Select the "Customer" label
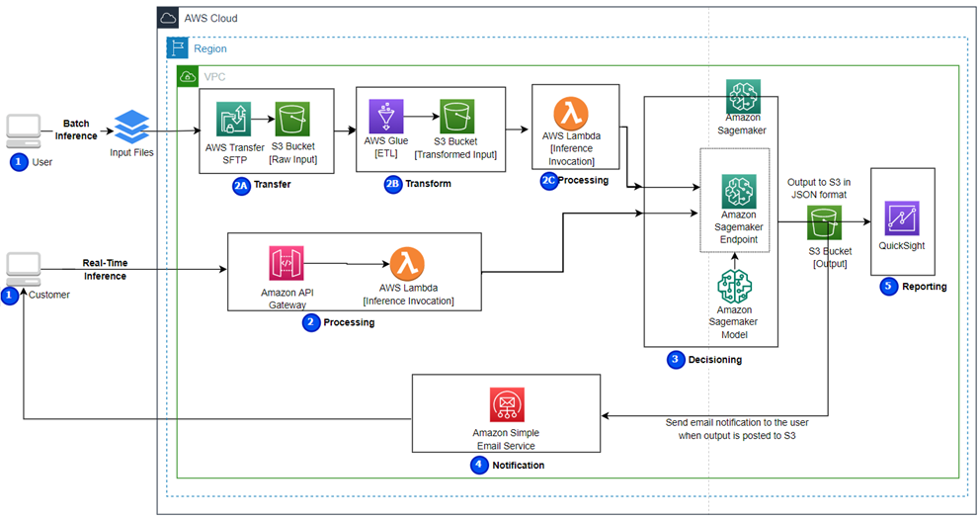 [x=48, y=295]
